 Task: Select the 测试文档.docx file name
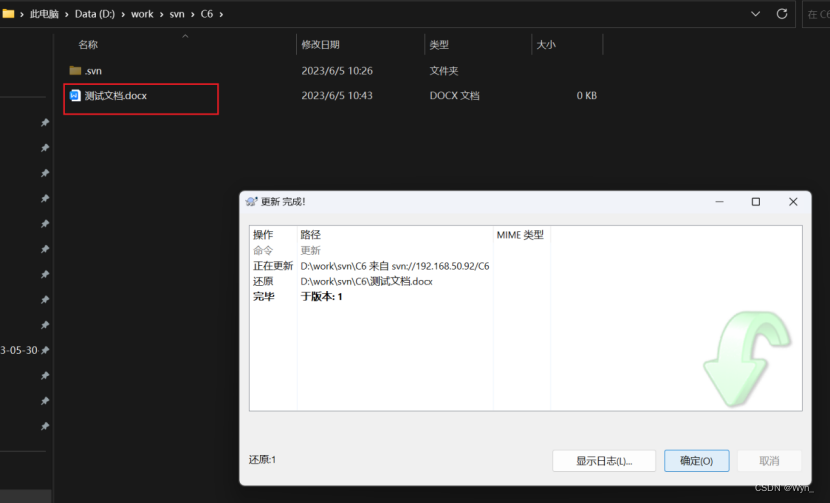point(115,96)
